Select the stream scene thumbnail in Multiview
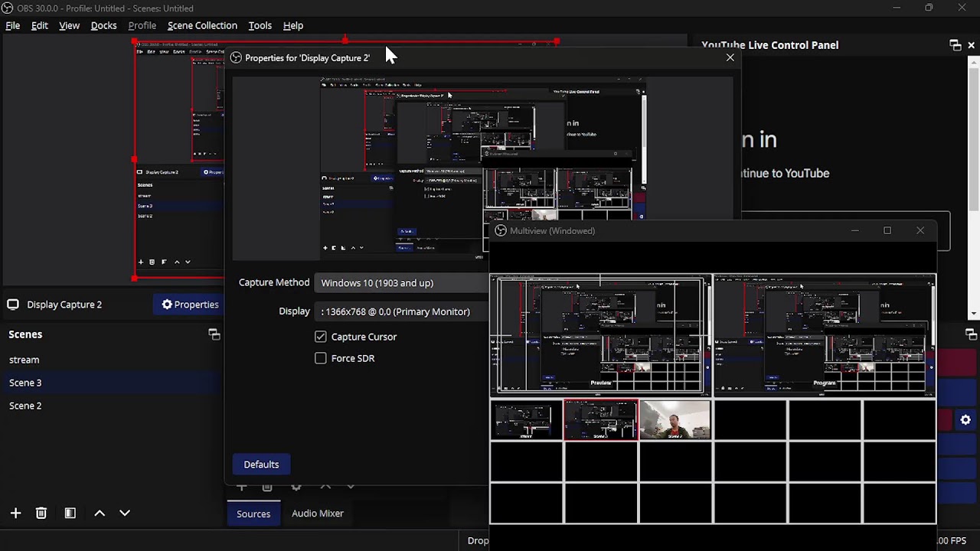 click(526, 420)
